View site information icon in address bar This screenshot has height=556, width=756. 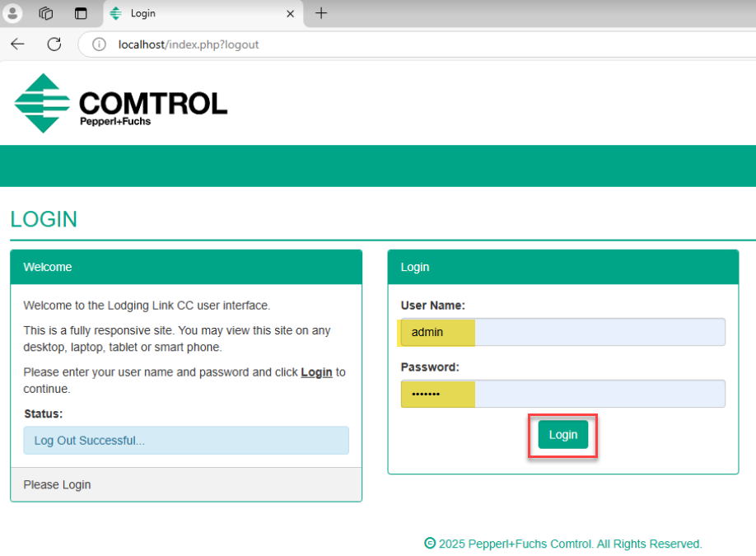[x=99, y=44]
